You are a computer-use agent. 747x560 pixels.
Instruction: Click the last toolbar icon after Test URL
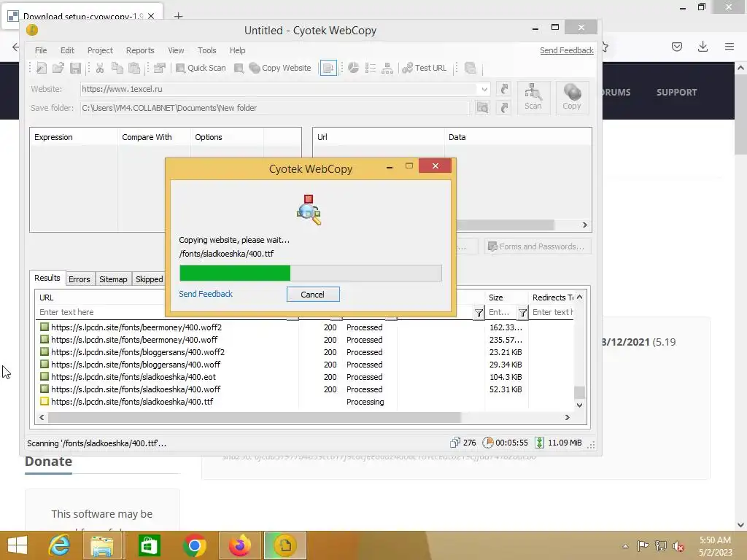click(471, 68)
